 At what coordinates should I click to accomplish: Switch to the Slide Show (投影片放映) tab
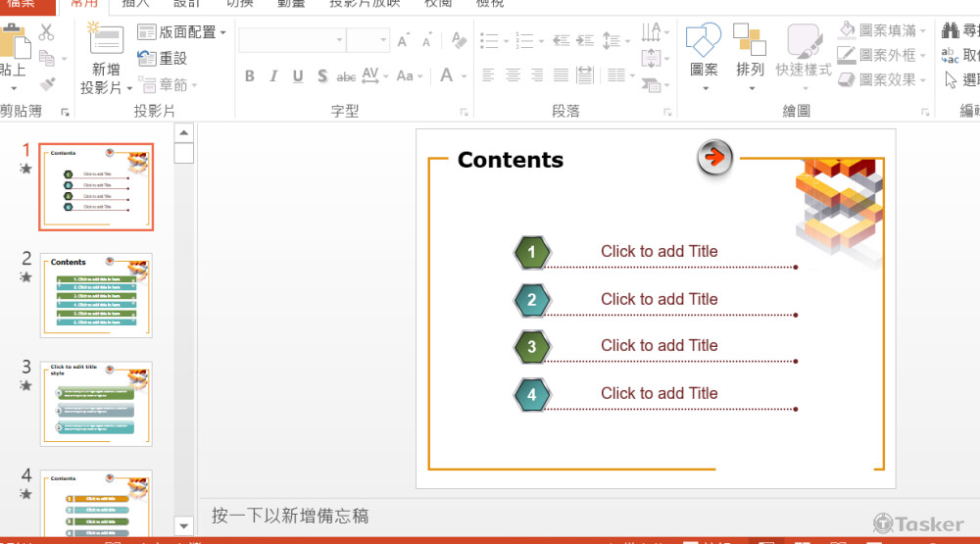(x=365, y=3)
